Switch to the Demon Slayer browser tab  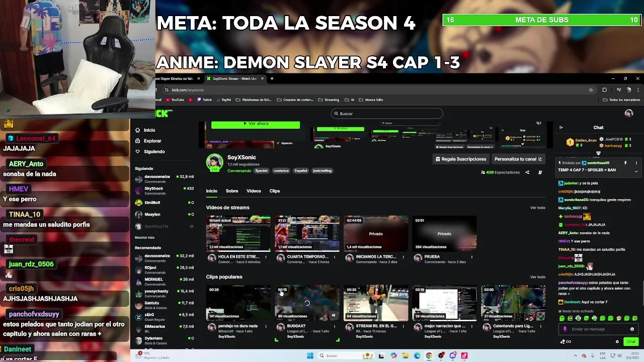pos(177,78)
